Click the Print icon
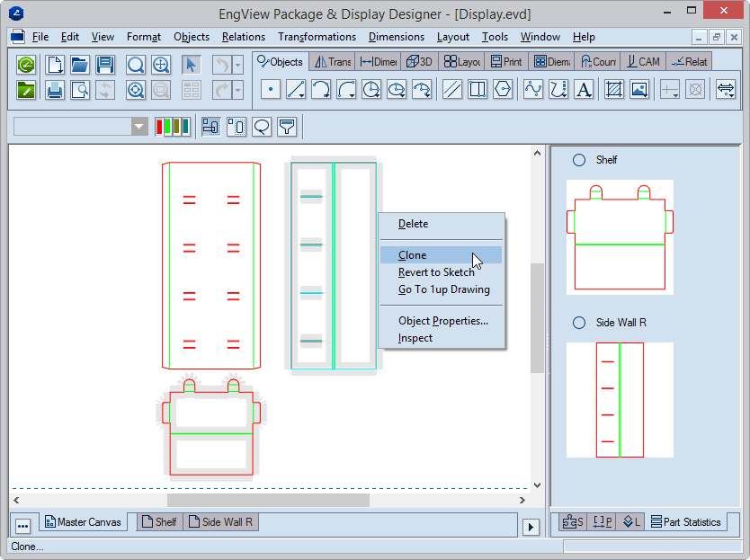750x560 pixels. click(x=55, y=90)
